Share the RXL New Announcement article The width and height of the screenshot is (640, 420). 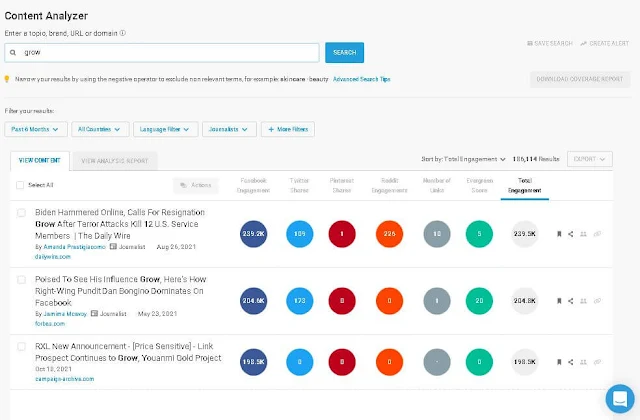point(571,362)
